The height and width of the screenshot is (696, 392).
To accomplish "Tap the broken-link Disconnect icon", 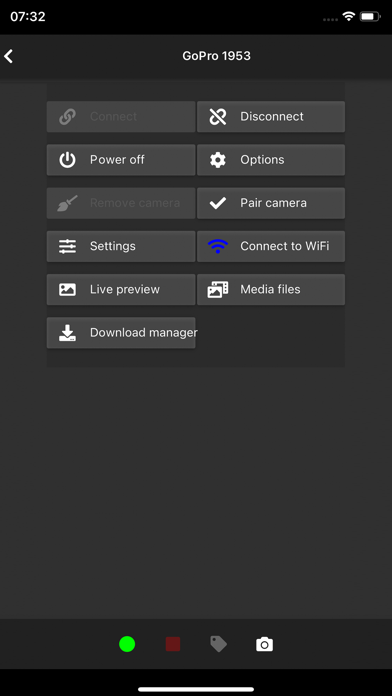I will coord(218,117).
